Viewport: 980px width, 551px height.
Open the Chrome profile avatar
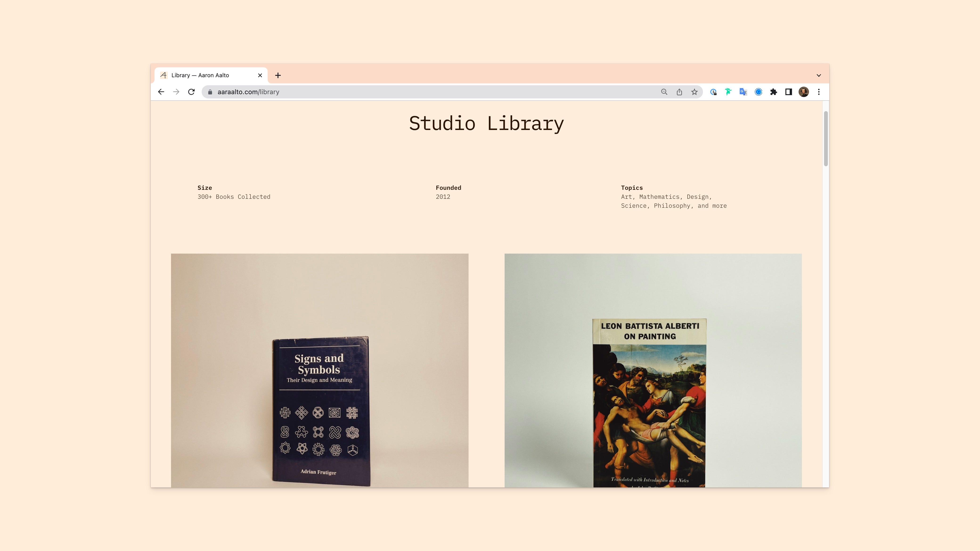(x=804, y=92)
